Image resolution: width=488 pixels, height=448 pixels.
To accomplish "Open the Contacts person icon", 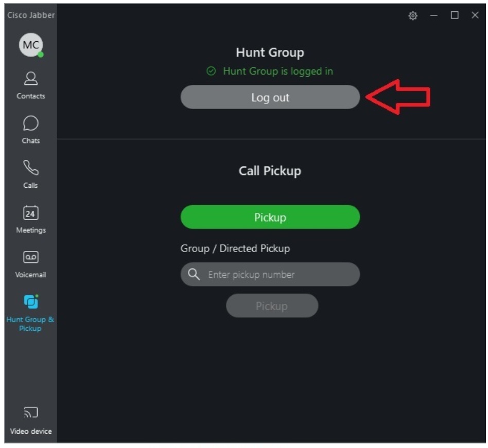I will click(x=31, y=78).
